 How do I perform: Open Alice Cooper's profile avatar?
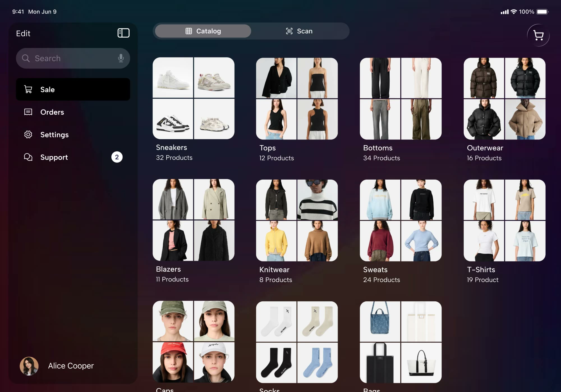pos(29,366)
